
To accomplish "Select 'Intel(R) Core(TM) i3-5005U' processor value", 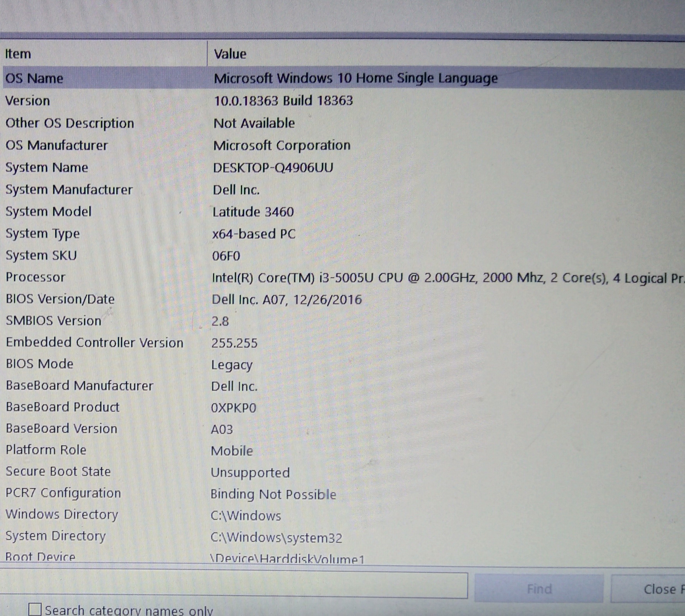I will (x=448, y=278).
